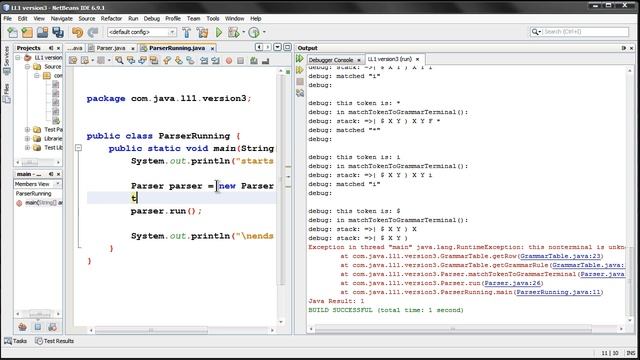Click the Undo arrow icon

point(77,32)
